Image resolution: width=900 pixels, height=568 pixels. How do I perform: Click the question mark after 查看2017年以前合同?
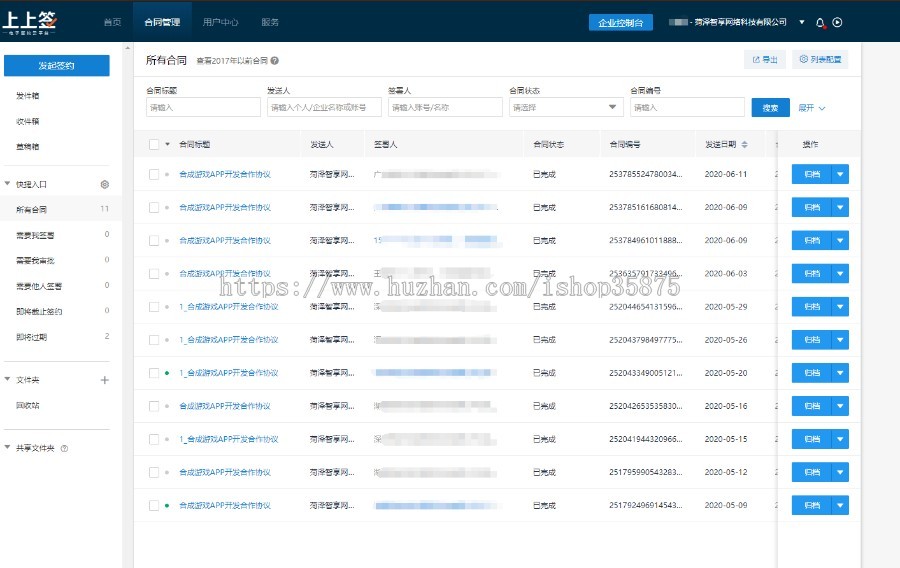275,60
